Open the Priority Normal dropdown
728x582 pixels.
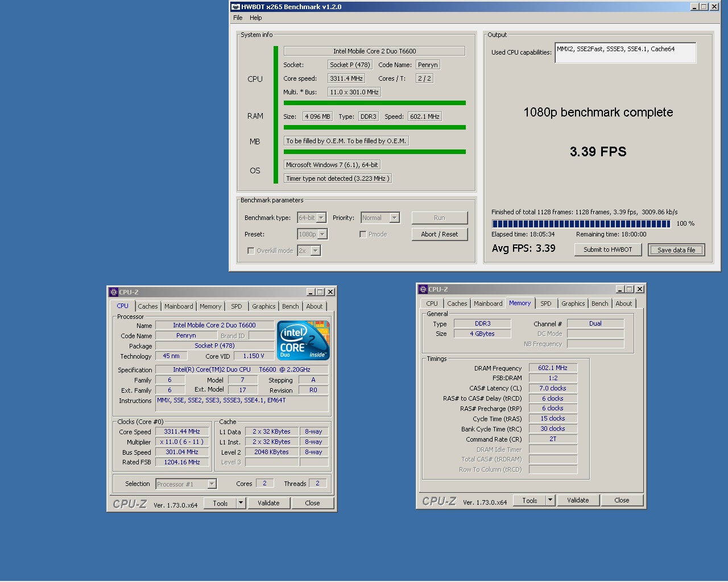[x=395, y=218]
